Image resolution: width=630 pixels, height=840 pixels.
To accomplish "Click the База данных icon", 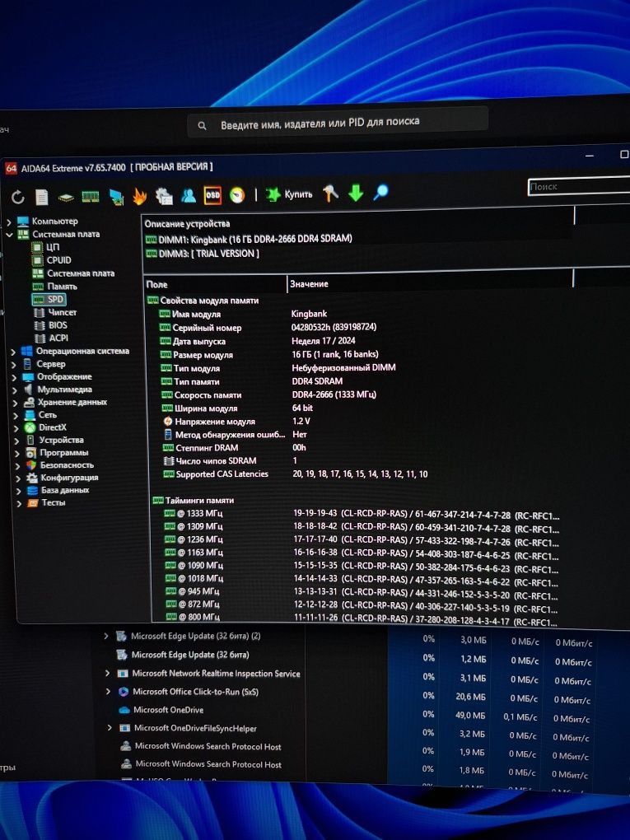I will [33, 490].
